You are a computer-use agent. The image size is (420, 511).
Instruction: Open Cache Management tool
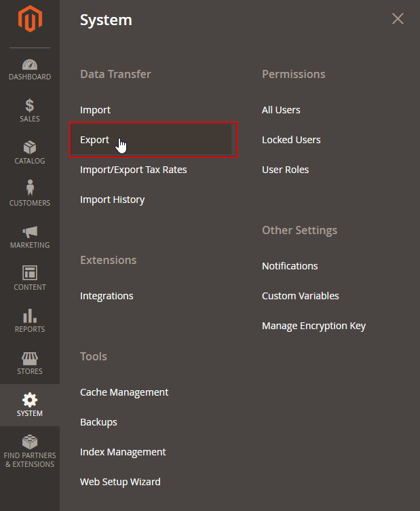point(124,392)
